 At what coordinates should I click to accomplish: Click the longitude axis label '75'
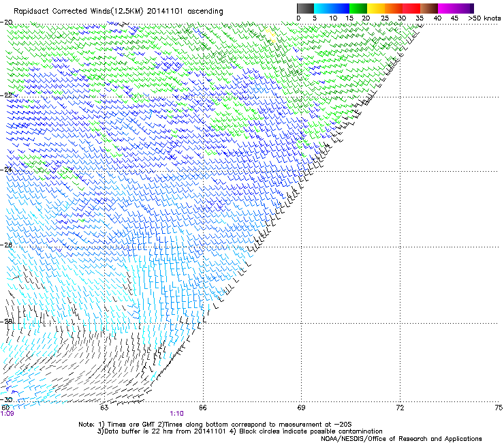point(499,408)
